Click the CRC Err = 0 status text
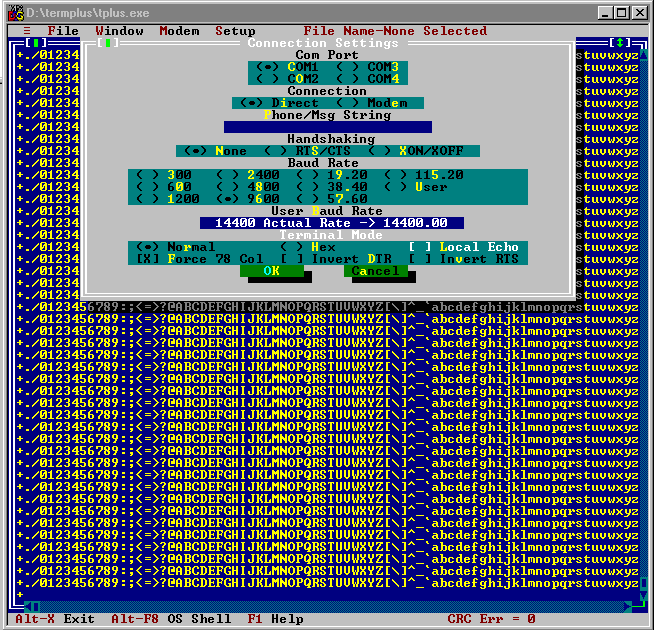 491,619
